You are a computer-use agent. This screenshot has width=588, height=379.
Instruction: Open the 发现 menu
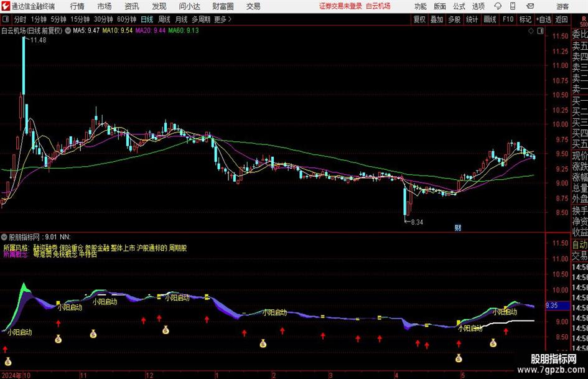click(159, 6)
